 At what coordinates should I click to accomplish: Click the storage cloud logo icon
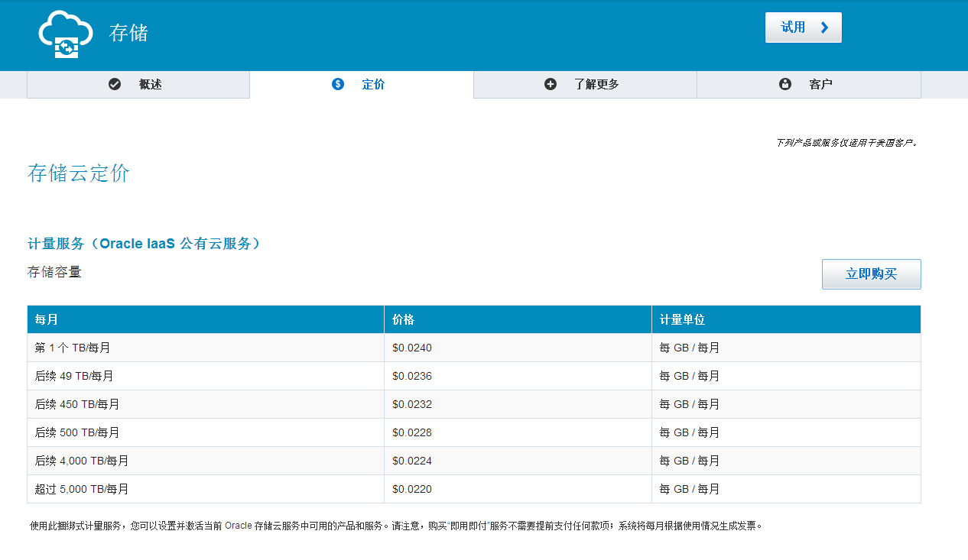pos(66,34)
